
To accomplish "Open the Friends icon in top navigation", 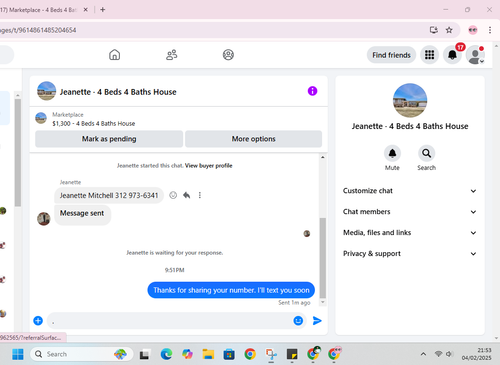I will coord(172,55).
